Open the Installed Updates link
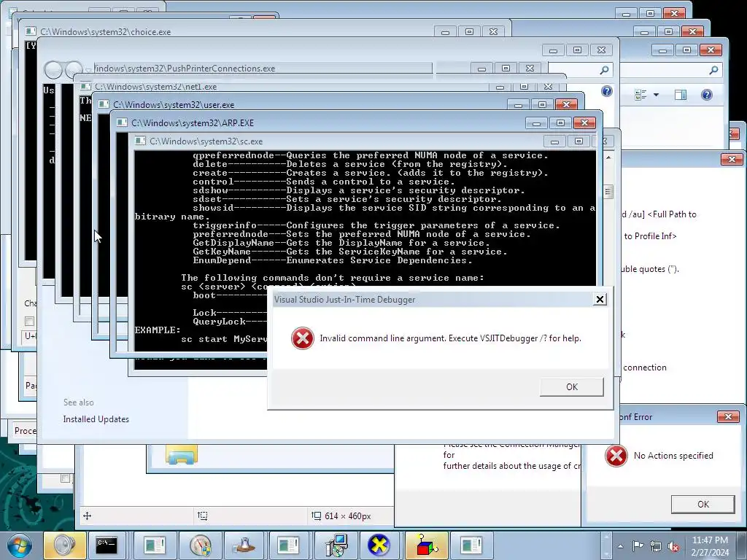The height and width of the screenshot is (560, 747). pos(96,419)
